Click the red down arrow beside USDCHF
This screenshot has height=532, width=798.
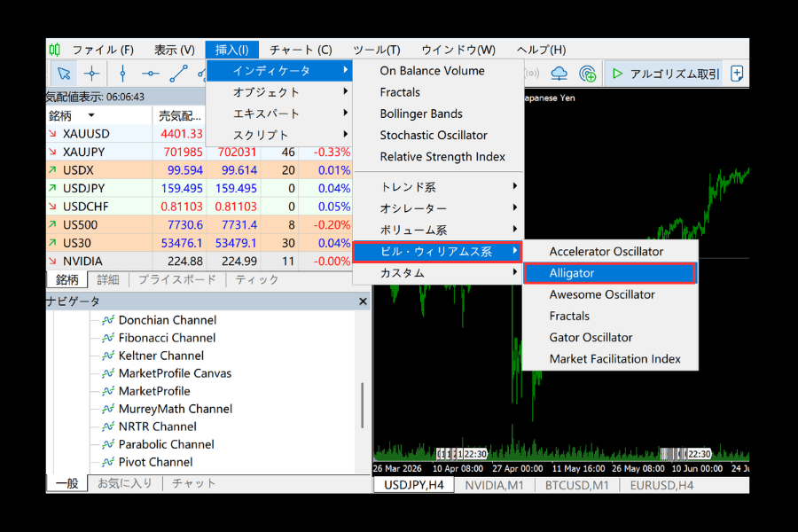pos(52,207)
